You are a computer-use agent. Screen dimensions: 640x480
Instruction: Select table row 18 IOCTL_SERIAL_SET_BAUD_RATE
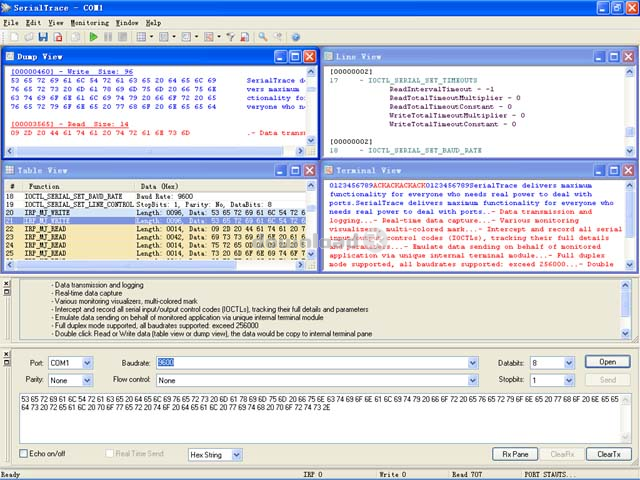pyautogui.click(x=155, y=196)
